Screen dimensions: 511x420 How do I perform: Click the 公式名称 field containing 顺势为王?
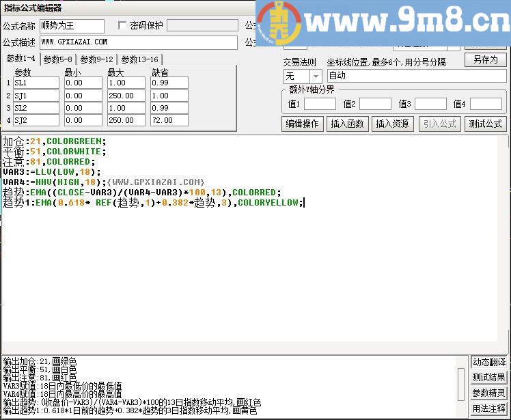point(72,26)
